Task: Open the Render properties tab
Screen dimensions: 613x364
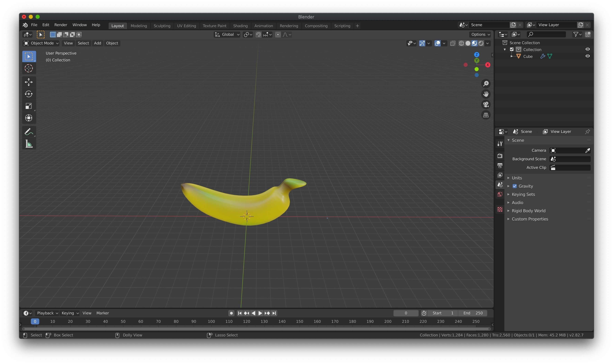Action: pos(500,156)
